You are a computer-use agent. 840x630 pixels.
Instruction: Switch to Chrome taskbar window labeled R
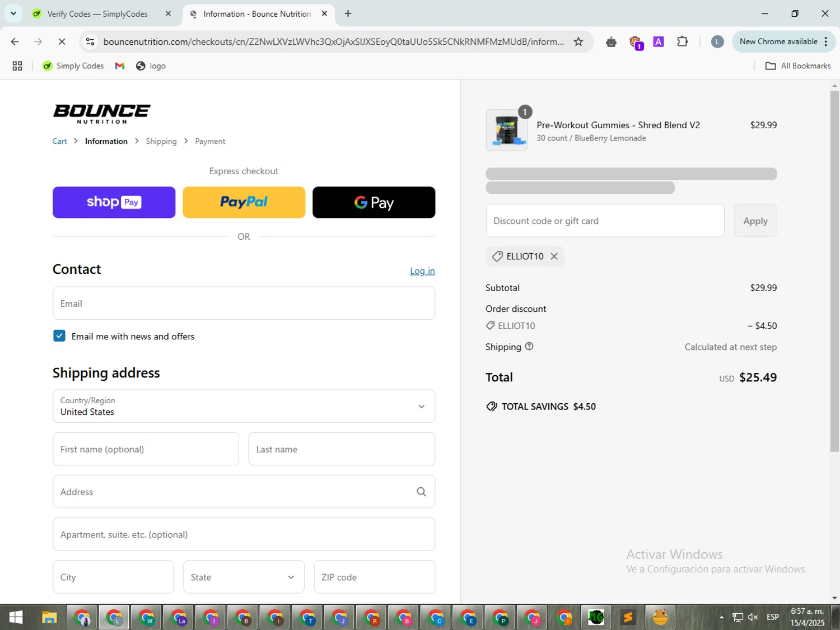[x=372, y=618]
